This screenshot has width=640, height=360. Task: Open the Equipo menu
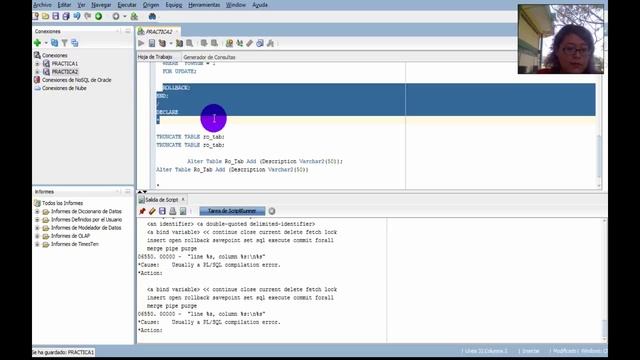tap(173, 5)
